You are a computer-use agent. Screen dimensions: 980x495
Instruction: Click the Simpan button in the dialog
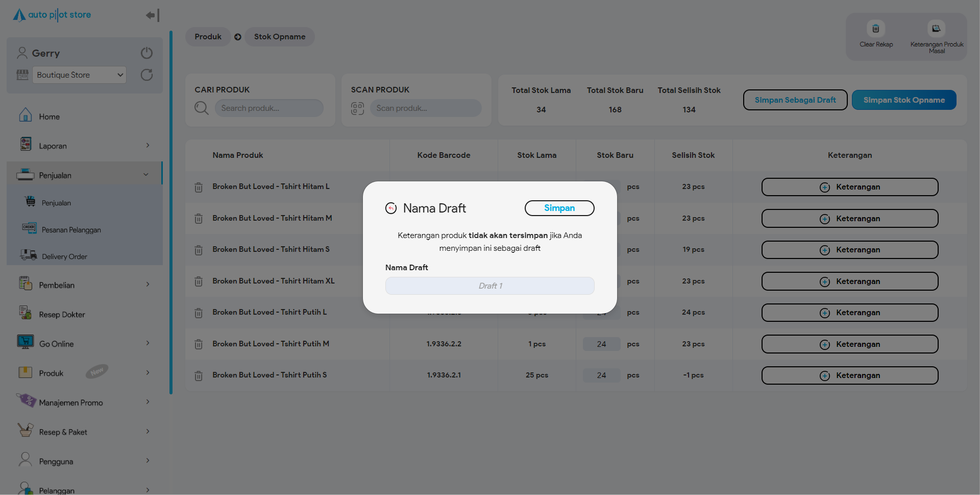559,208
